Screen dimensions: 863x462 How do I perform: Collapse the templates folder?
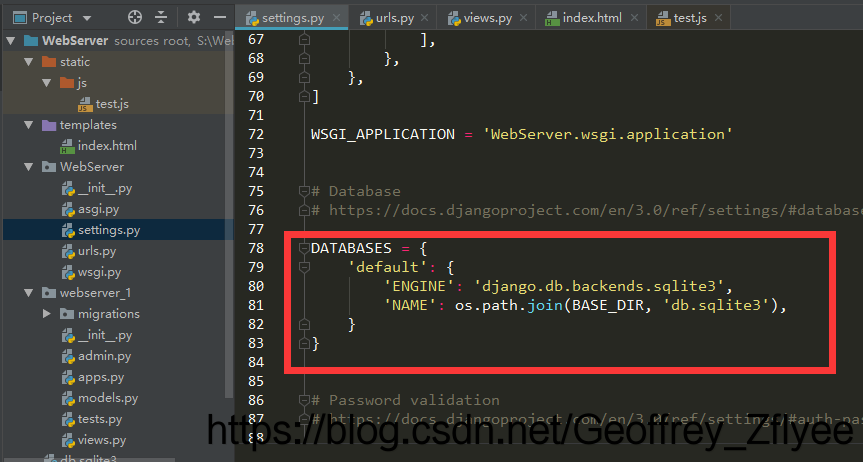click(29, 125)
